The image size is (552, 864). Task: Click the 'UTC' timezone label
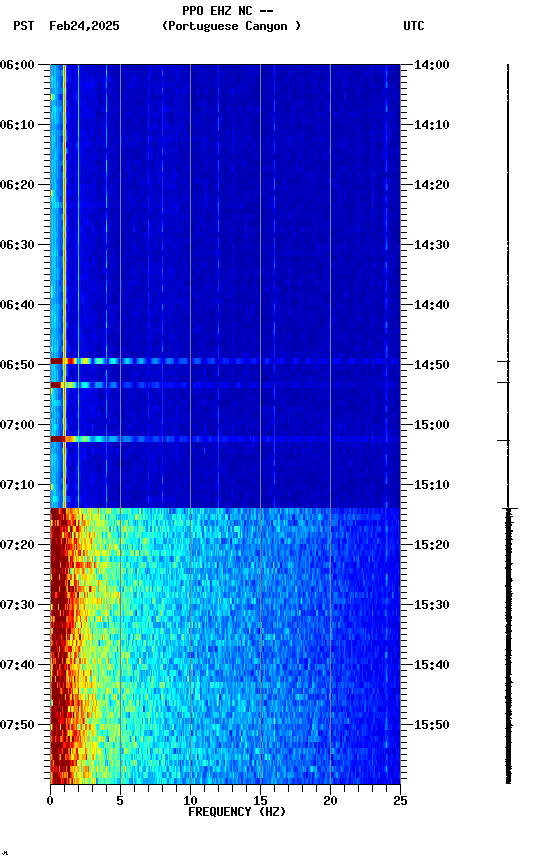[414, 26]
